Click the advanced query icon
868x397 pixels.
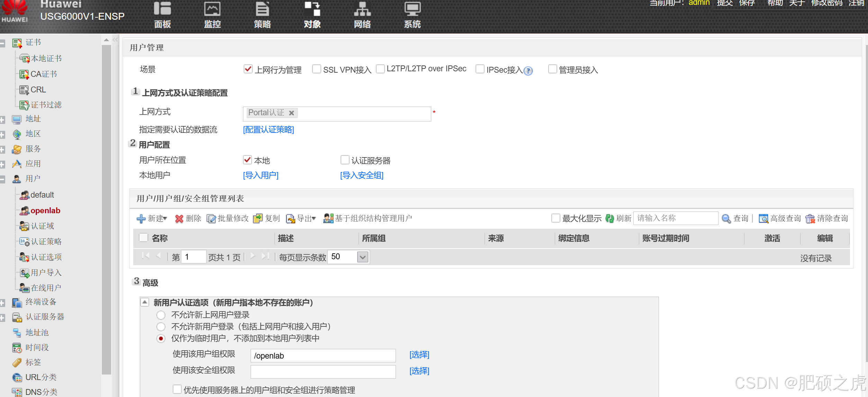763,219
